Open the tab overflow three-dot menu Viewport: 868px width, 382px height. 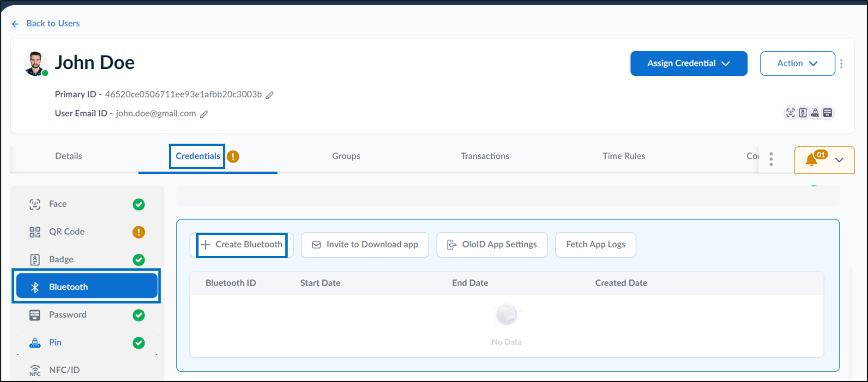point(771,159)
